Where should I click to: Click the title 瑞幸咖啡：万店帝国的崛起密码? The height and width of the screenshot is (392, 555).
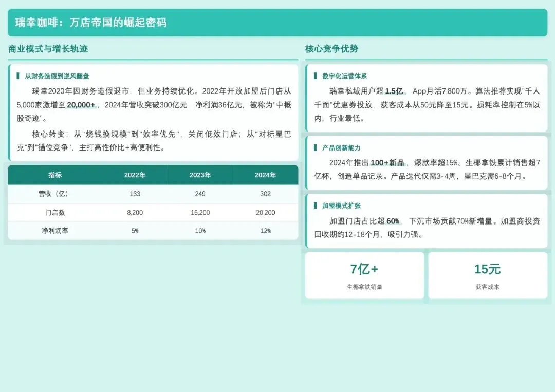pyautogui.click(x=91, y=23)
